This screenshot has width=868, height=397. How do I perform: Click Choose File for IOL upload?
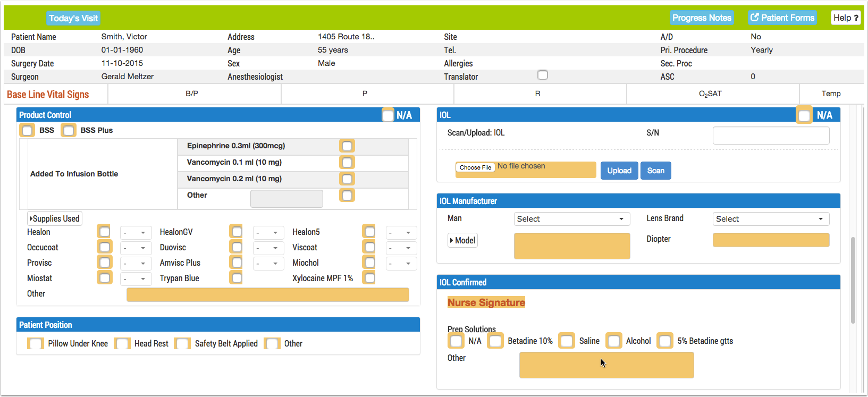[475, 167]
